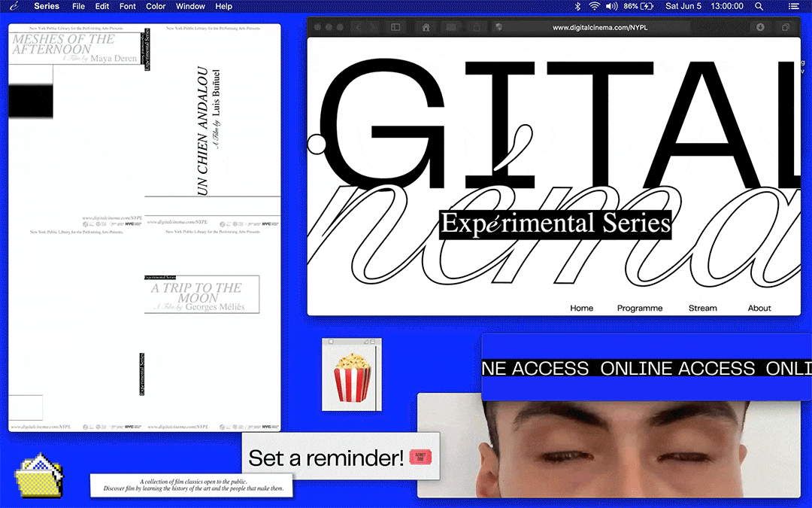The height and width of the screenshot is (508, 812).
Task: Click the About link
Action: [x=759, y=308]
